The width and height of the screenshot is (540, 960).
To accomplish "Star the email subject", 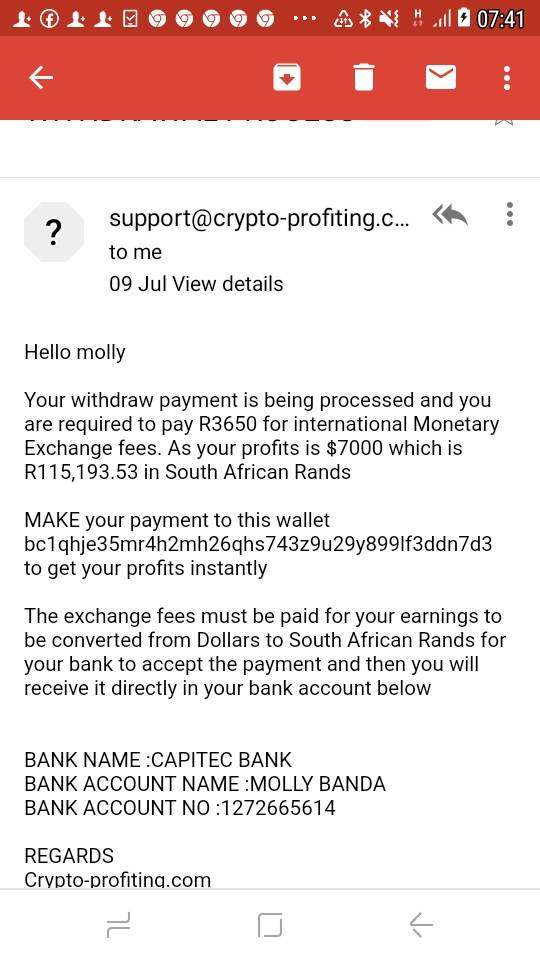I will coord(503,121).
